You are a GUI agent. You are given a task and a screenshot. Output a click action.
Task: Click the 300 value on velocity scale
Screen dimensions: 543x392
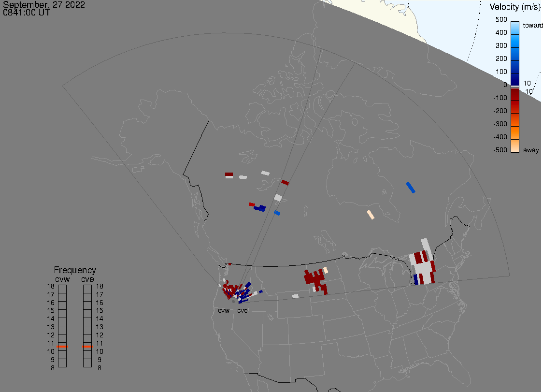coord(501,45)
